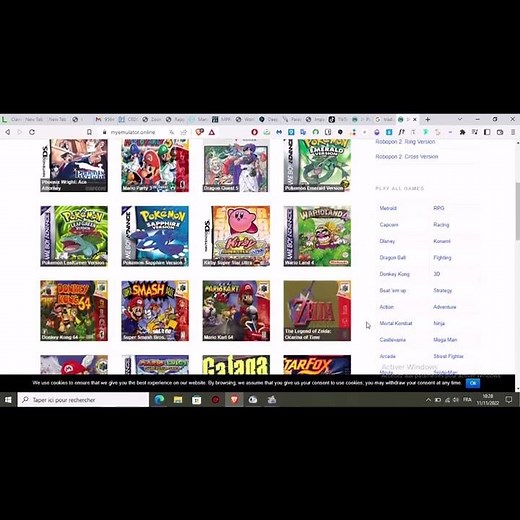
Task: Open the Donkey Kong 64 game
Action: pos(74,311)
